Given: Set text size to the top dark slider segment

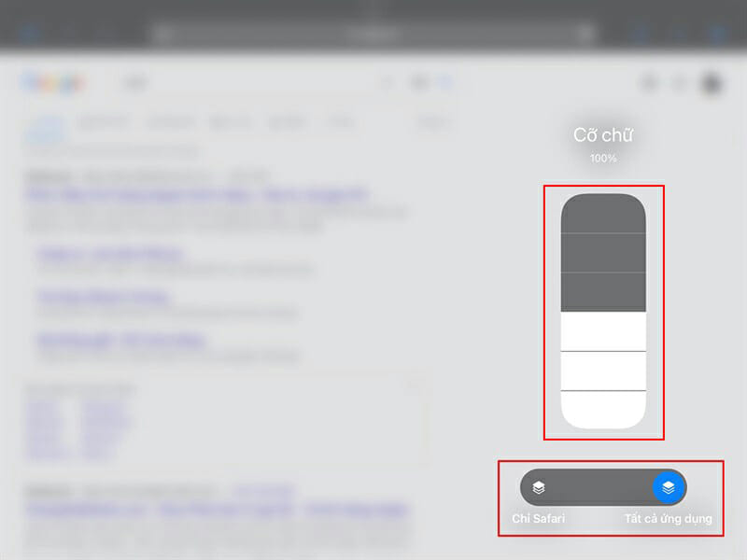Looking at the screenshot, I should click(x=603, y=213).
